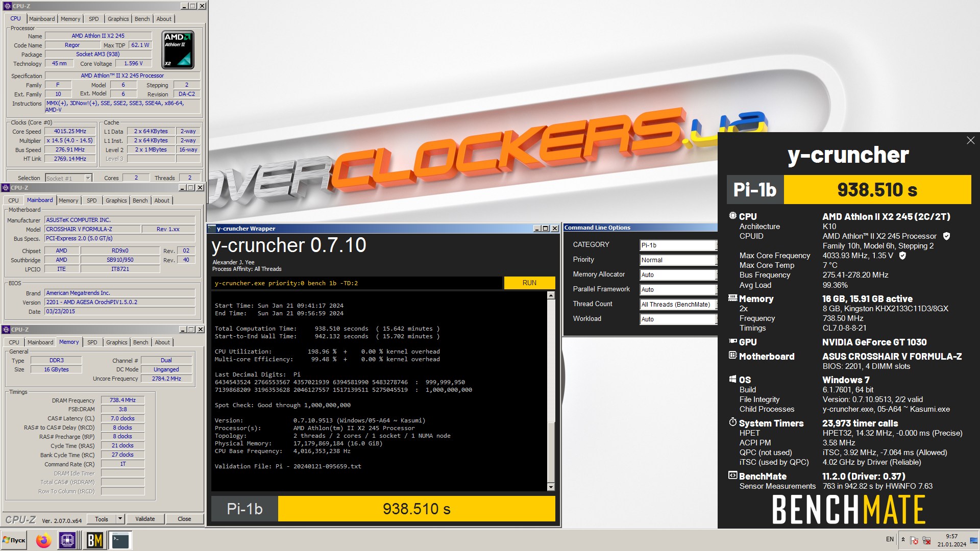
Task: Click the verified shield beside CPUID processor name
Action: pos(946,236)
